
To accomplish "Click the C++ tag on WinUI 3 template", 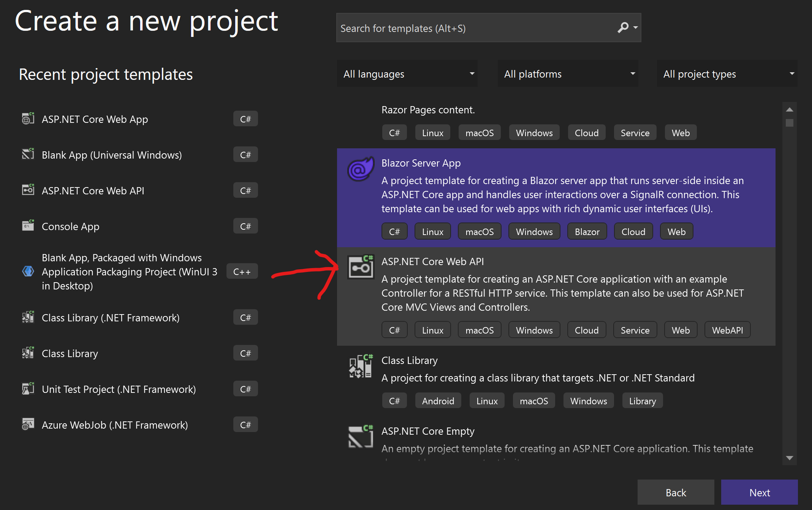I will point(242,272).
